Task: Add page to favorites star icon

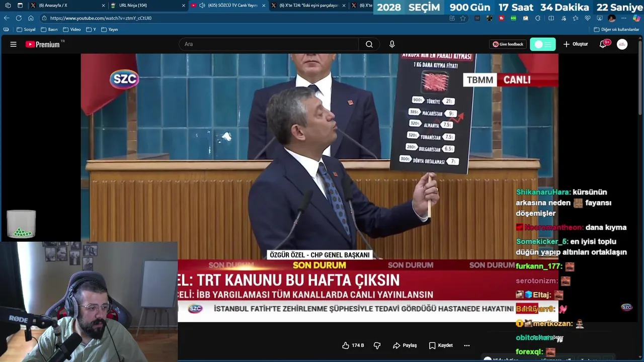Action: click(x=463, y=18)
